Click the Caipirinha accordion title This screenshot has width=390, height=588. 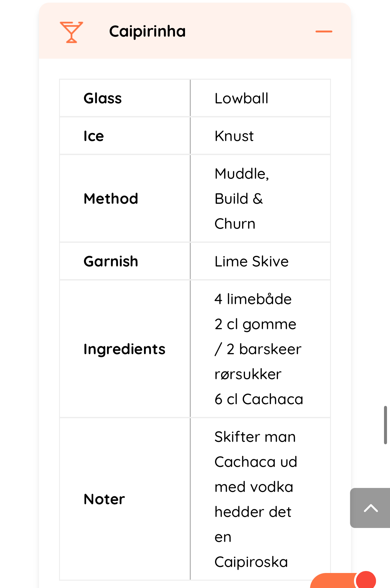(147, 32)
